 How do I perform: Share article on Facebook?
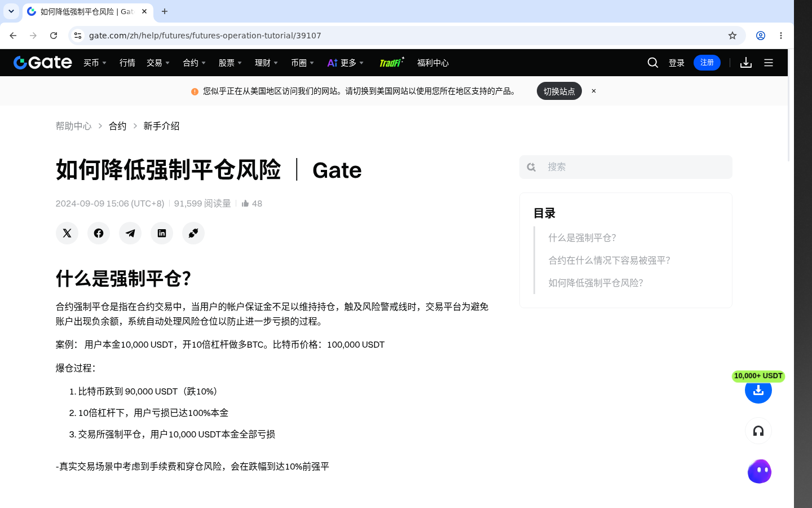(x=99, y=233)
